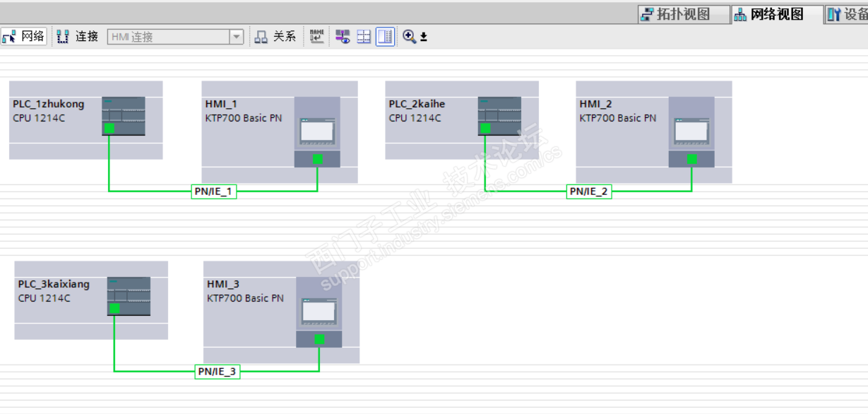Click the 网络 networking mode button
Screen dimensions: 868x414
coord(24,37)
